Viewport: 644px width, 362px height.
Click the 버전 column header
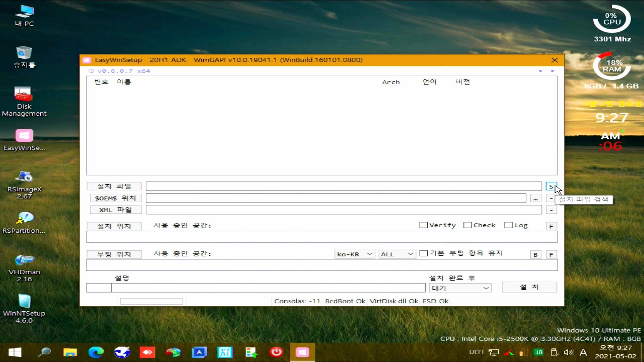(x=463, y=82)
